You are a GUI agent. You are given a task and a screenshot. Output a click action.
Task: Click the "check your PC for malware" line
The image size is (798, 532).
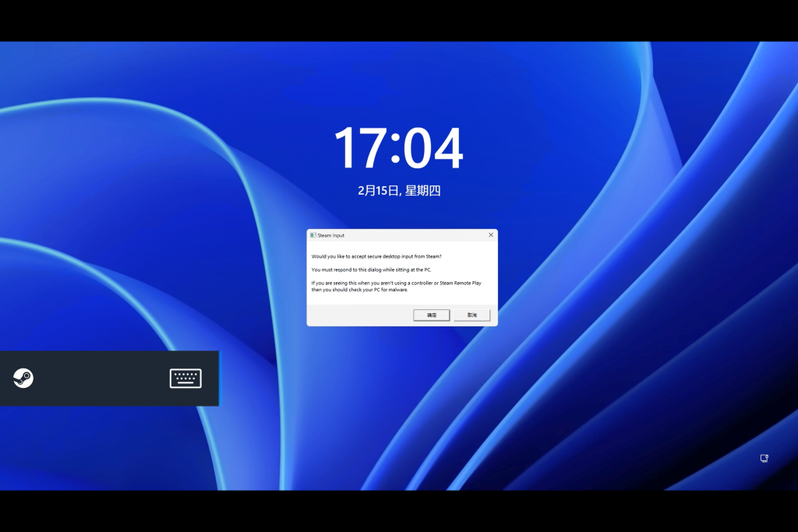(359, 290)
